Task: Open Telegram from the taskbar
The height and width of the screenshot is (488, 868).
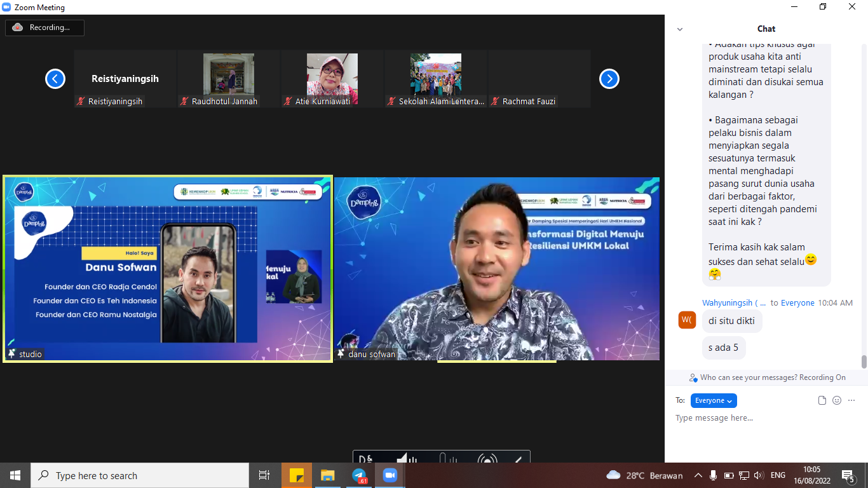Action: [x=359, y=475]
